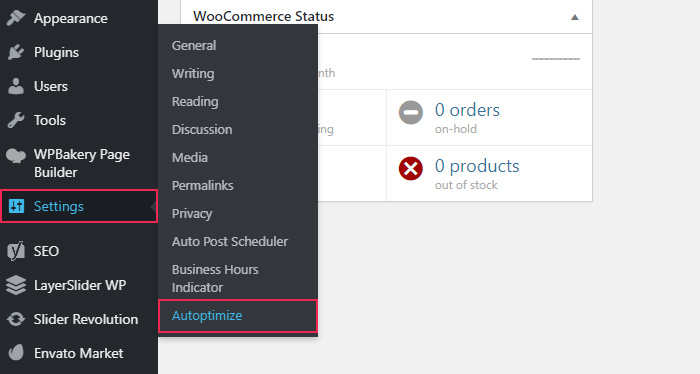
Task: Open the Auto Post Scheduler submenu item
Action: pos(230,241)
